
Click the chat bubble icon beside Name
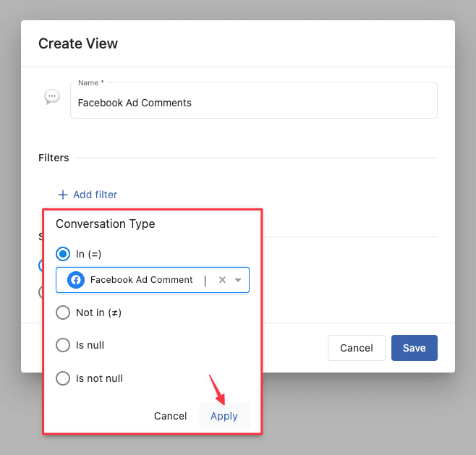point(52,97)
